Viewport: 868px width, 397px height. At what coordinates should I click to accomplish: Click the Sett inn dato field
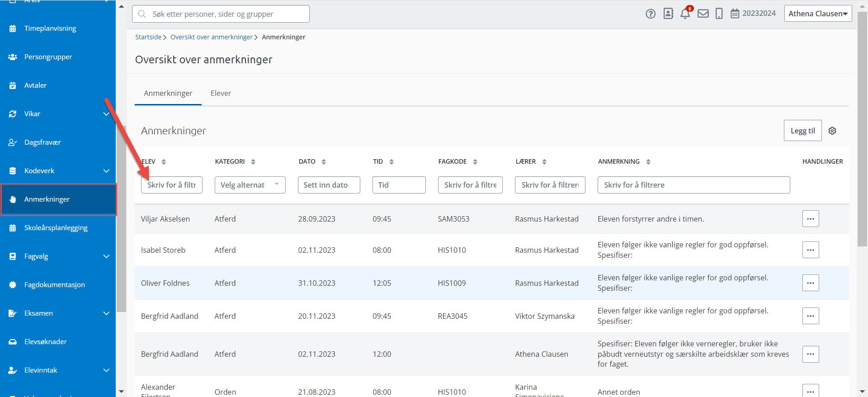pyautogui.click(x=329, y=185)
